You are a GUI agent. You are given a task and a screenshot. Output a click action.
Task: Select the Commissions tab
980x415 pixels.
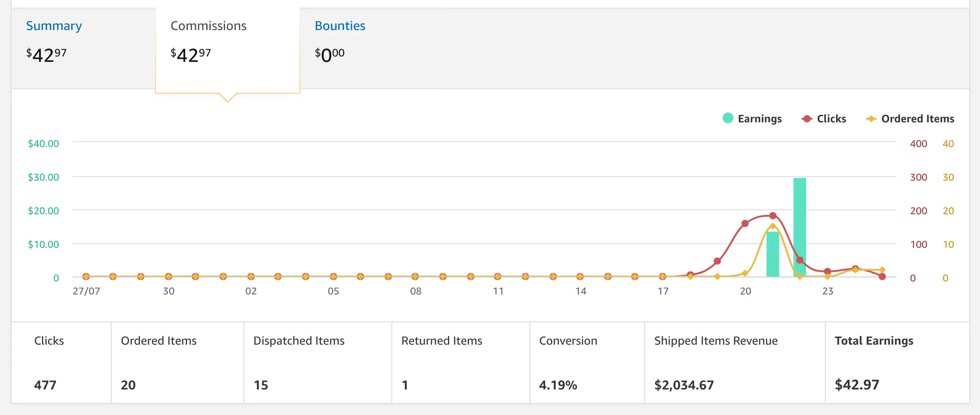(208, 26)
